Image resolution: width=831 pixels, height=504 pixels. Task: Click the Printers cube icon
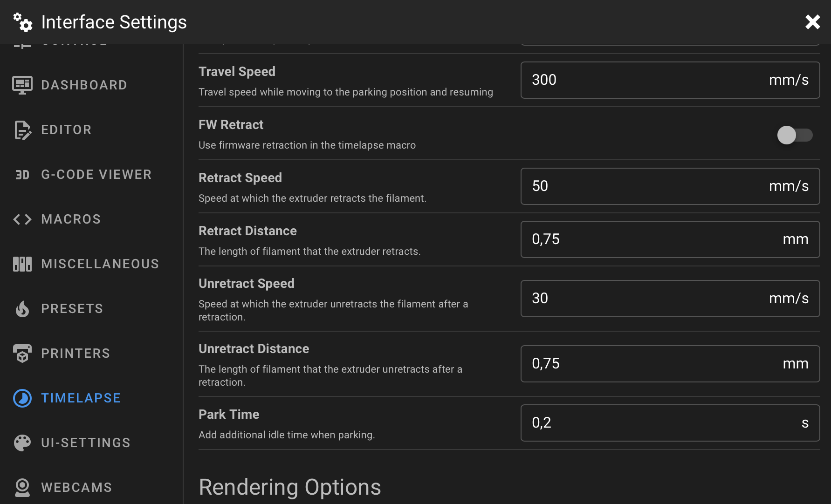coord(21,353)
